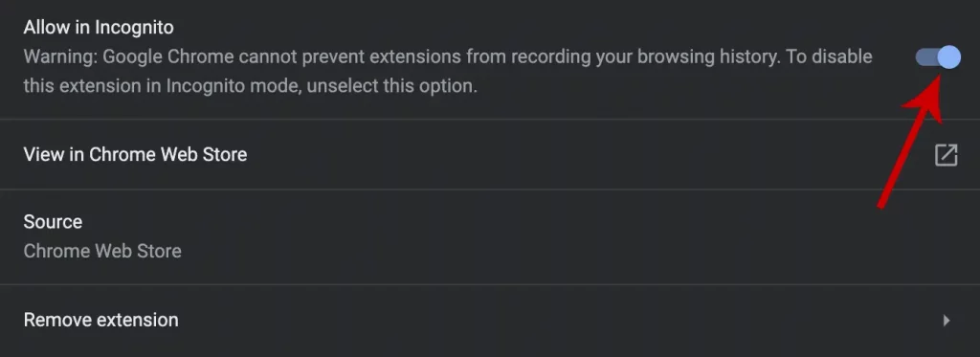Viewport: 980px width, 357px height.
Task: Click the blue knob of the Incognito switch
Action: (949, 56)
